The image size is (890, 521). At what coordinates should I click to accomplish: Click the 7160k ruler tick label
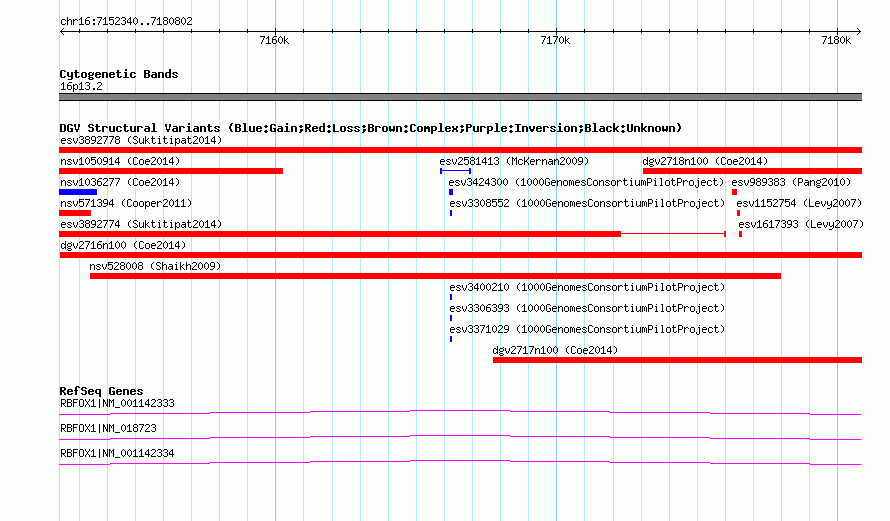pyautogui.click(x=274, y=40)
